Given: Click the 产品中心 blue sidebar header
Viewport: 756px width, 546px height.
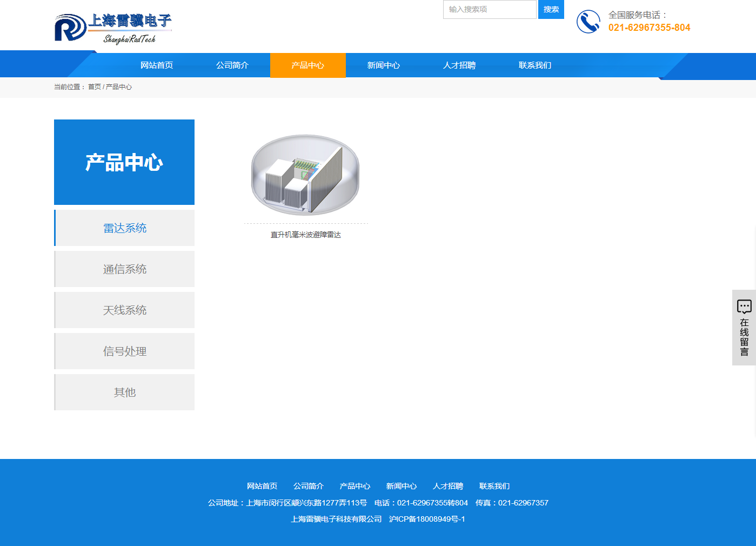Looking at the screenshot, I should click(124, 162).
